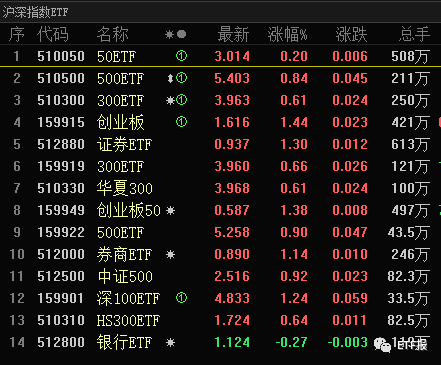Screen dimensions: 441x365
Task: Click volume 33.5万
Action: [x=408, y=299]
